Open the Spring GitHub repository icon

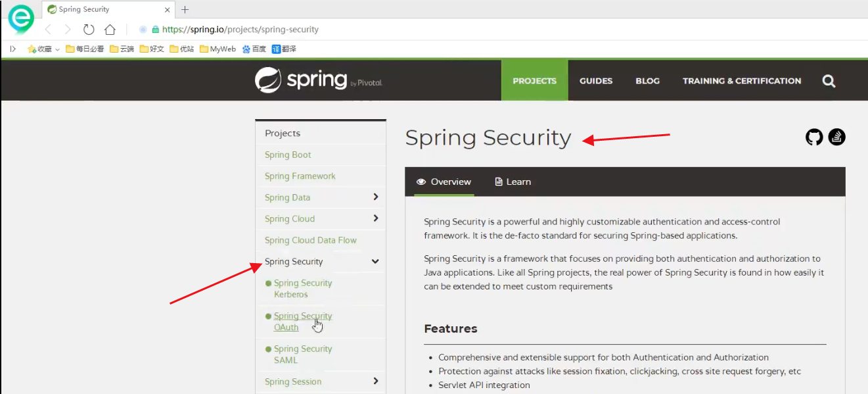pos(814,137)
